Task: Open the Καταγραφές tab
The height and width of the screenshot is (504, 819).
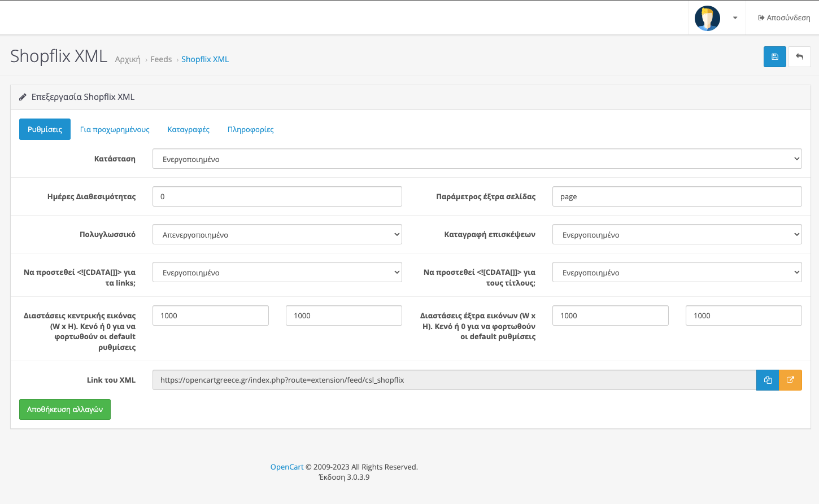Action: point(189,129)
